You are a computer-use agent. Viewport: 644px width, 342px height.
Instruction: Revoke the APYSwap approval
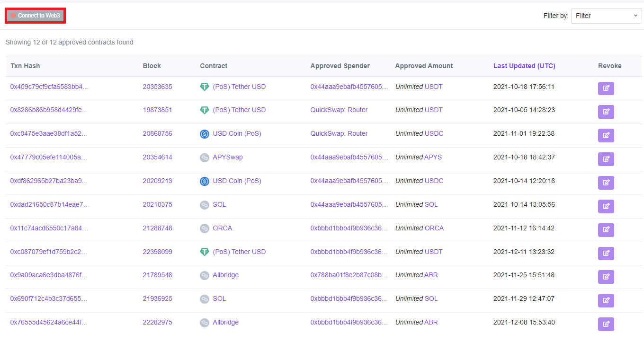point(606,159)
